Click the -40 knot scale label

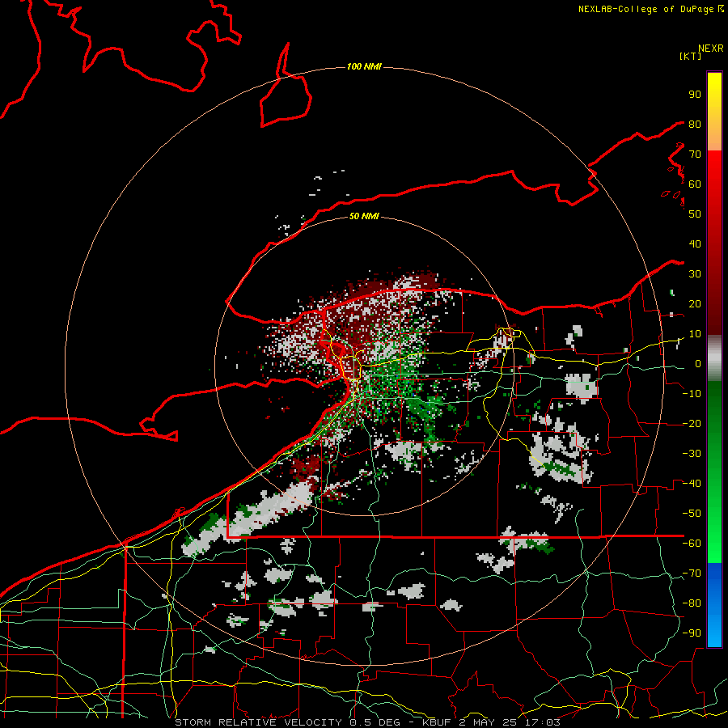(x=692, y=484)
